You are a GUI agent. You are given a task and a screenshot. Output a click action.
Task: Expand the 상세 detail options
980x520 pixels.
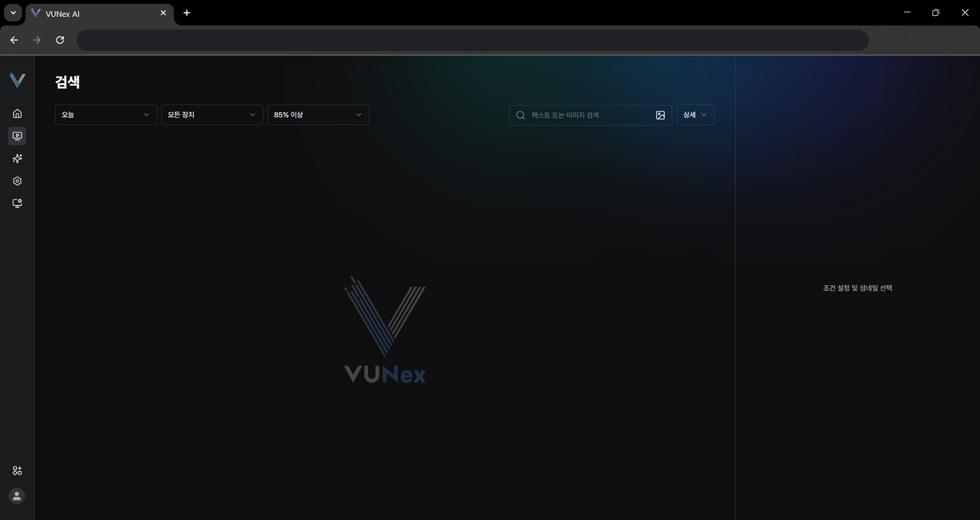(x=695, y=115)
